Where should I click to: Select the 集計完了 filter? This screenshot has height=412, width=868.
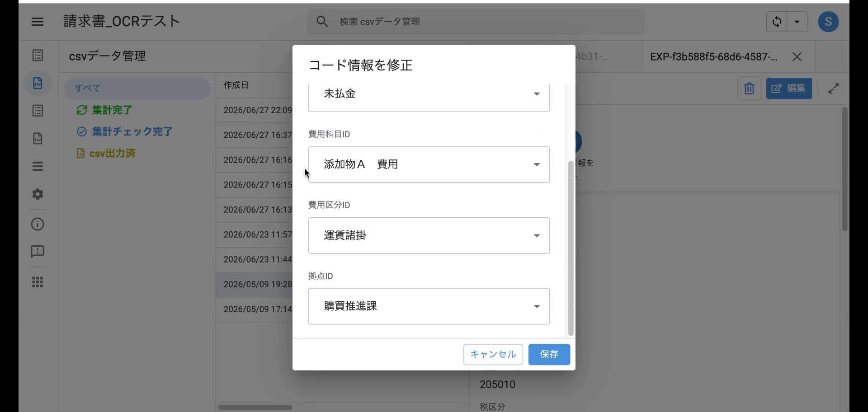pyautogui.click(x=104, y=110)
